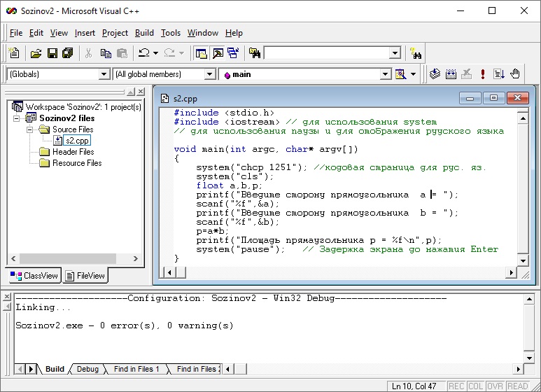Click the Search binoculars icon

tap(416, 53)
